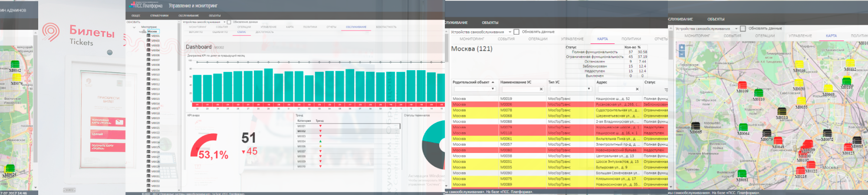Click ОБНОВИТЬ button above the tree
This screenshot has width=868, height=195.
pyautogui.click(x=133, y=22)
